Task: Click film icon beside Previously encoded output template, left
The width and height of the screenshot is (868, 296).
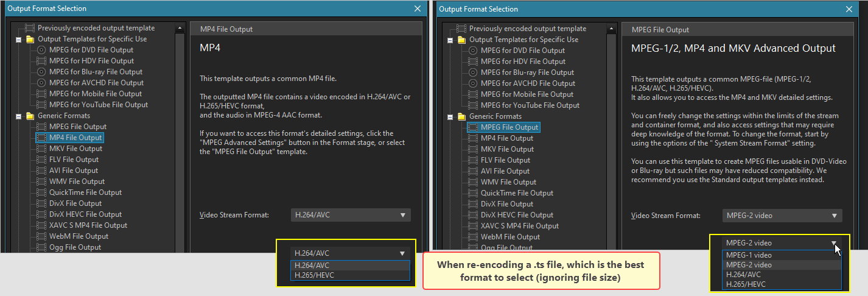Action: (30, 28)
